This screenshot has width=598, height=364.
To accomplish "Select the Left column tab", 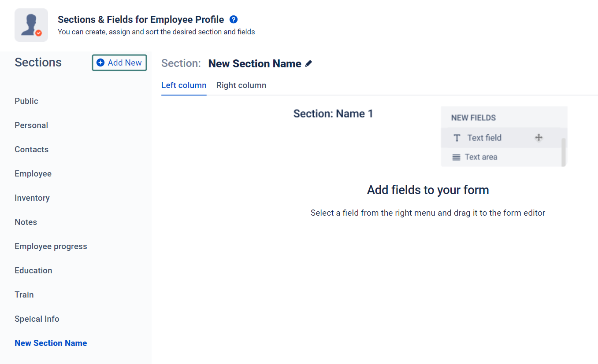I will [x=184, y=85].
